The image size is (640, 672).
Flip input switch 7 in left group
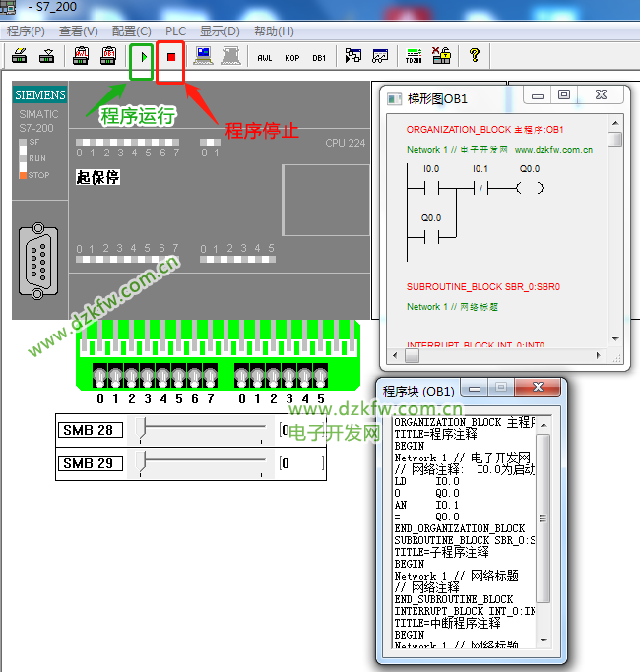210,377
